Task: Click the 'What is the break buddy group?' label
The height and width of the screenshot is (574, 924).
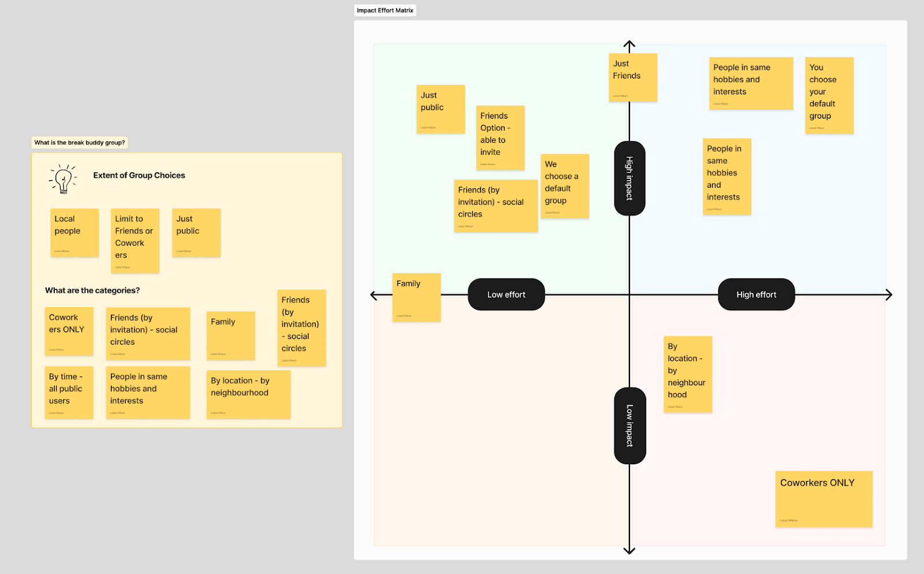Action: coord(79,142)
